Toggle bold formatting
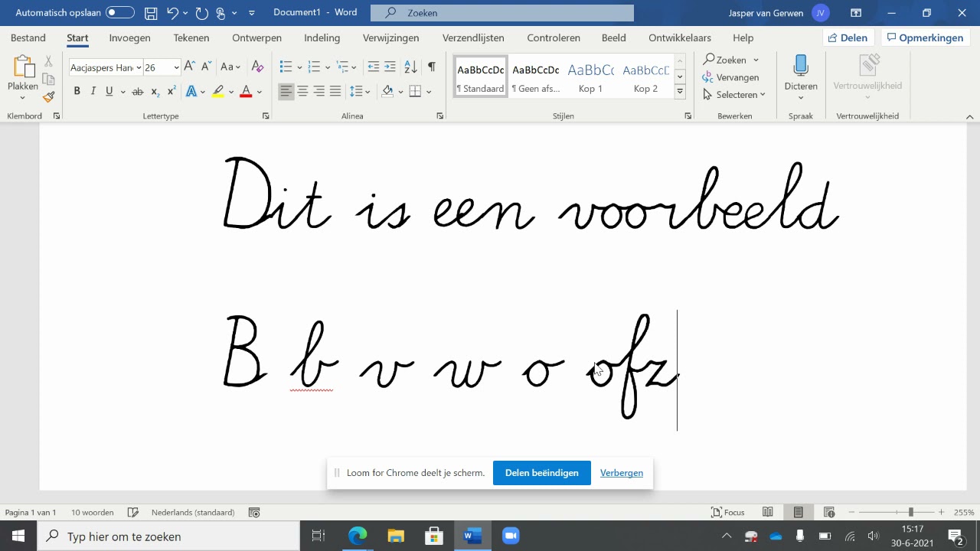 click(x=77, y=91)
